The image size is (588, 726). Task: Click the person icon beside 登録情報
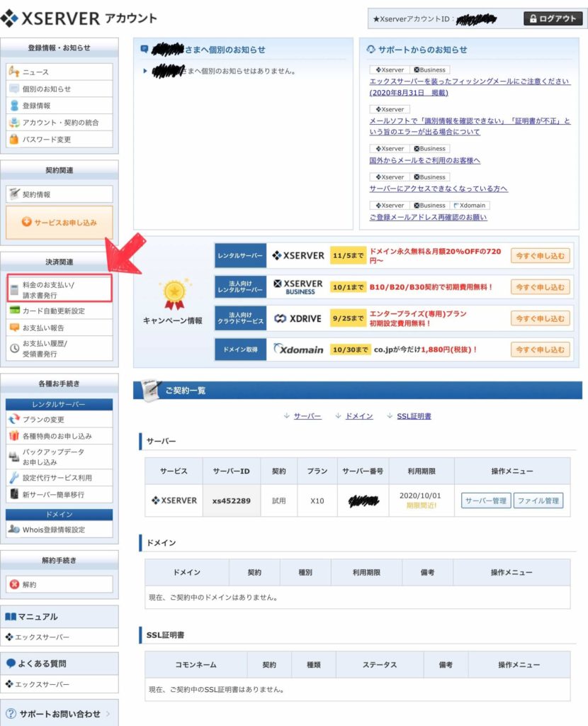[x=14, y=106]
